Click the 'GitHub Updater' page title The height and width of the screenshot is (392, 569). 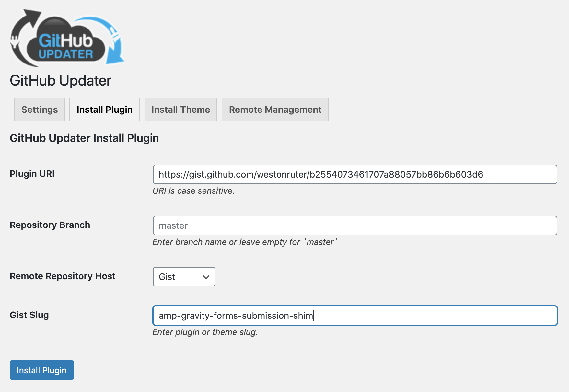[x=61, y=80]
